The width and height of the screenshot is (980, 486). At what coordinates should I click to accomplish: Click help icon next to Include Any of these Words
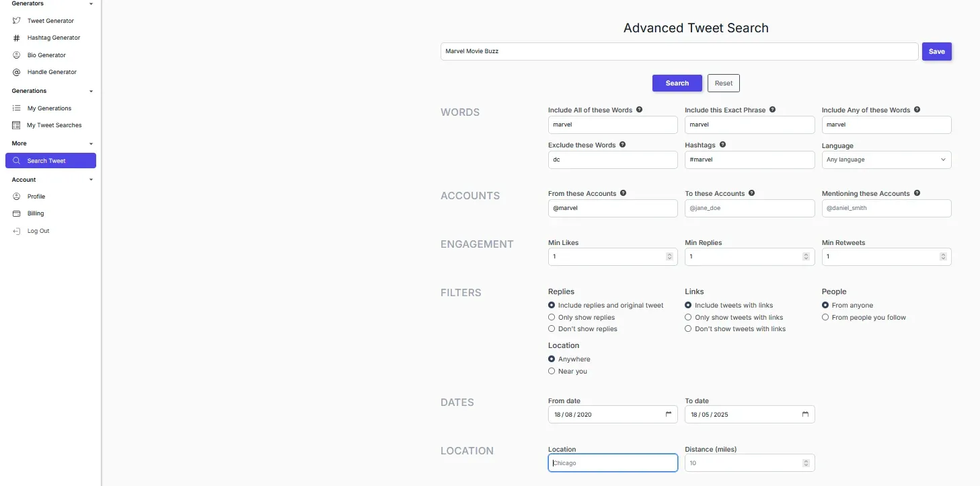[x=917, y=110]
